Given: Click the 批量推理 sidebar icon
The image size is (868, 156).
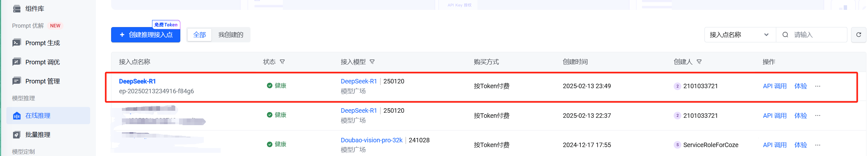Looking at the screenshot, I should pyautogui.click(x=17, y=135).
